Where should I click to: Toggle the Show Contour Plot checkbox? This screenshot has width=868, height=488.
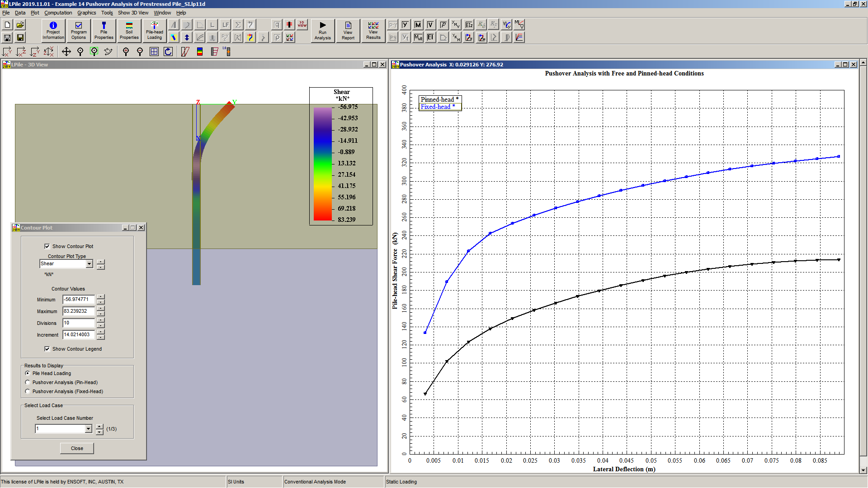(47, 246)
